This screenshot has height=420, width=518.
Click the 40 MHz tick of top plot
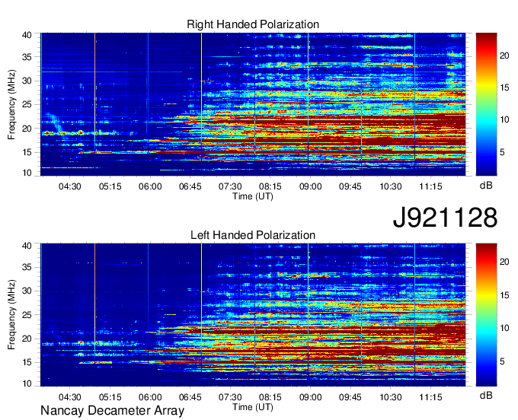tap(27, 35)
